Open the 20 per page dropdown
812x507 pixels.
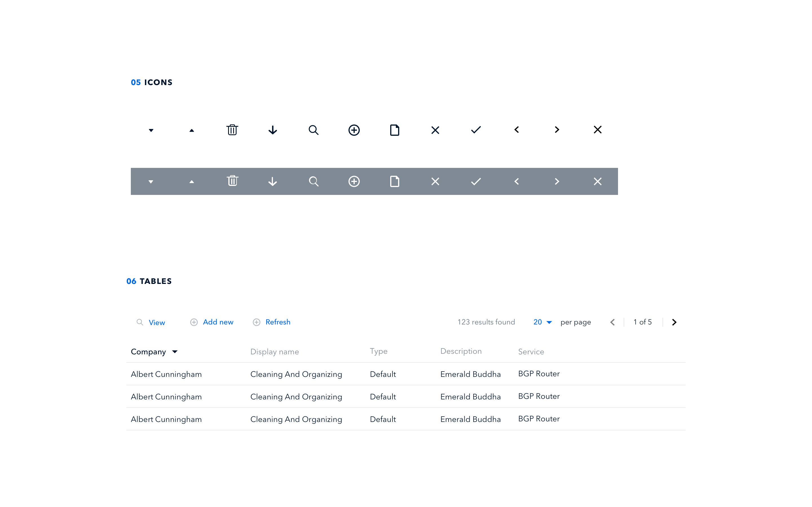point(542,323)
